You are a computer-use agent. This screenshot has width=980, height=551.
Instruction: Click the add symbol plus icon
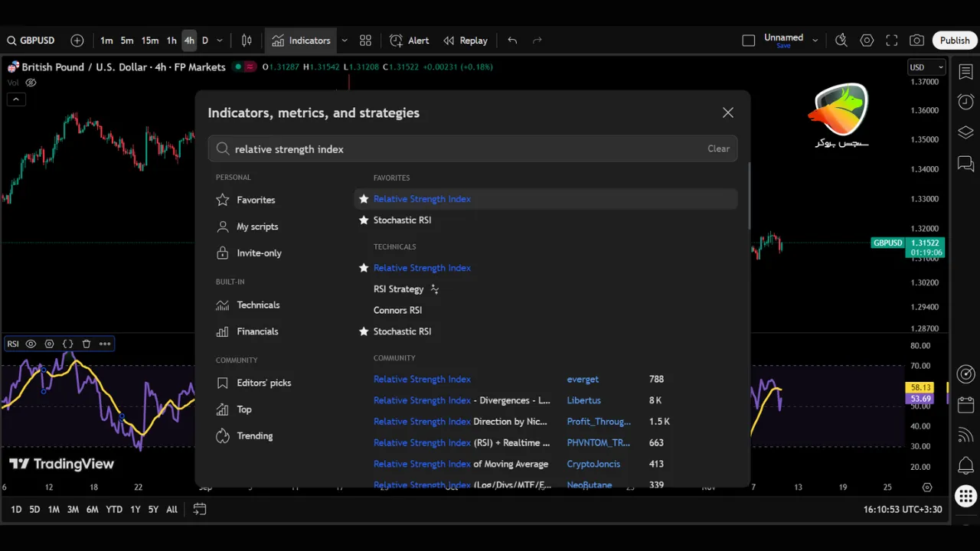(x=77, y=41)
